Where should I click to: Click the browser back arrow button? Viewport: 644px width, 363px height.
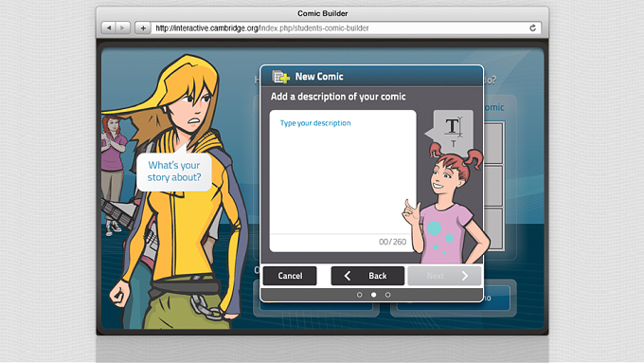click(x=108, y=27)
